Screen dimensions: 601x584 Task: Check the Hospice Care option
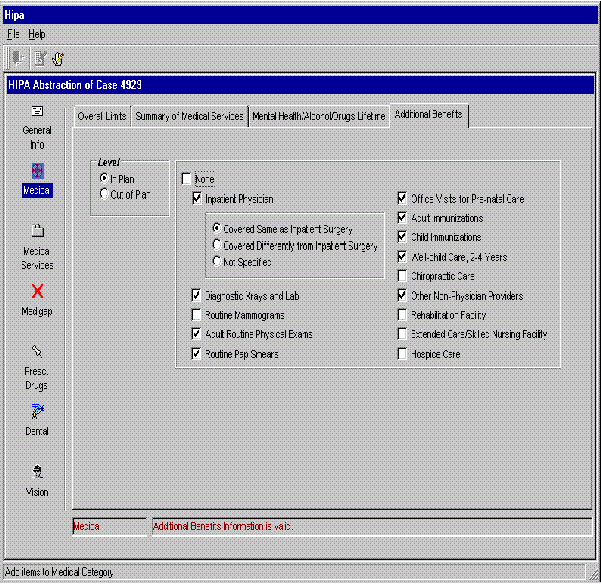point(403,354)
